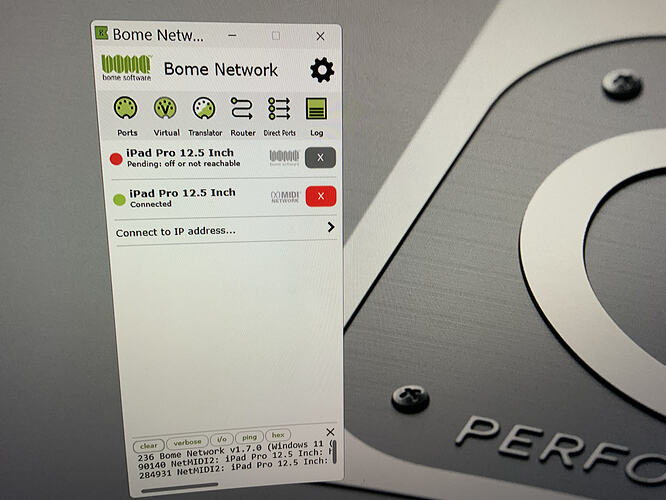Open the Direct Ports view
The height and width of the screenshot is (500, 666).
(x=279, y=116)
